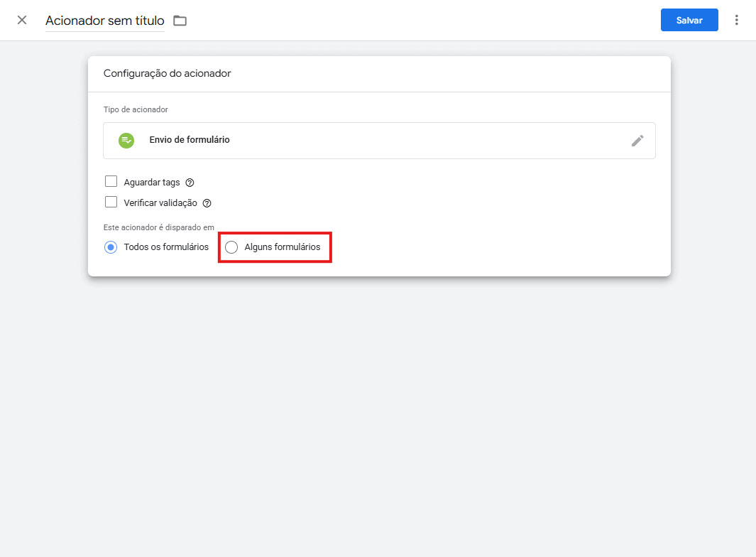The height and width of the screenshot is (557, 756).
Task: Click the Tipo de acionador label
Action: click(136, 109)
